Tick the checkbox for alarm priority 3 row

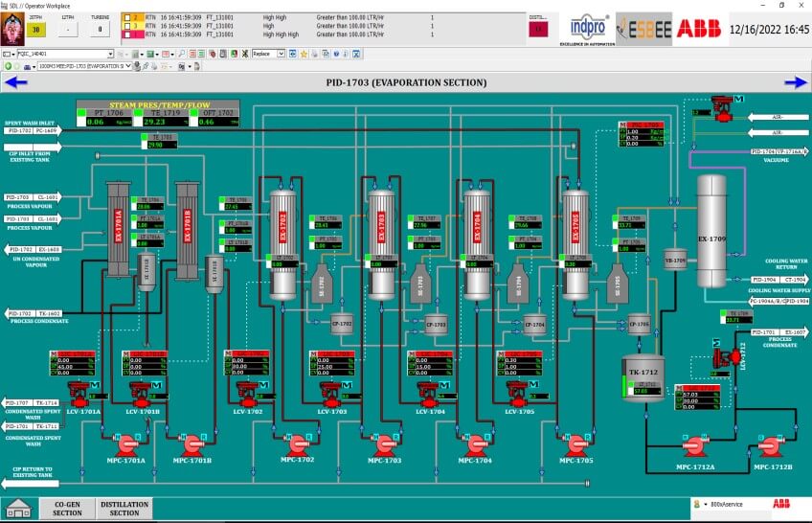point(127,26)
